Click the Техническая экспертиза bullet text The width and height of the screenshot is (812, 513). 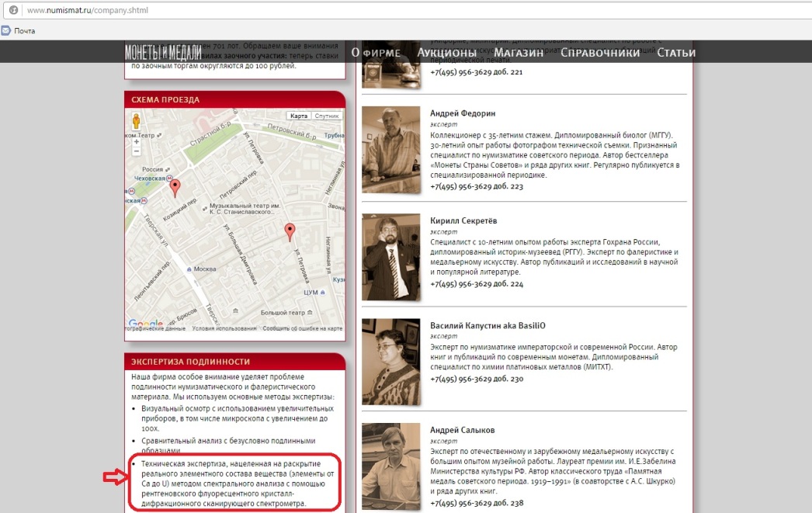[x=238, y=484]
